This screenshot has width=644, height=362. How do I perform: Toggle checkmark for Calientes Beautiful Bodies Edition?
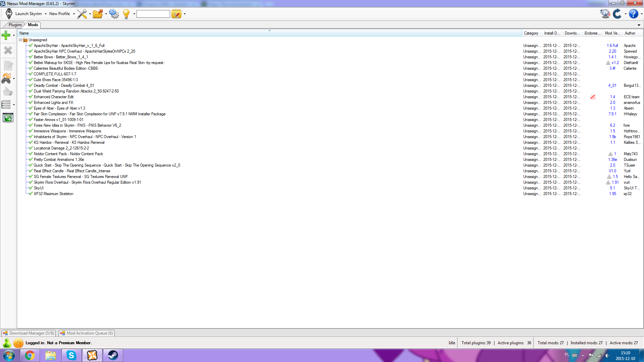click(x=31, y=68)
